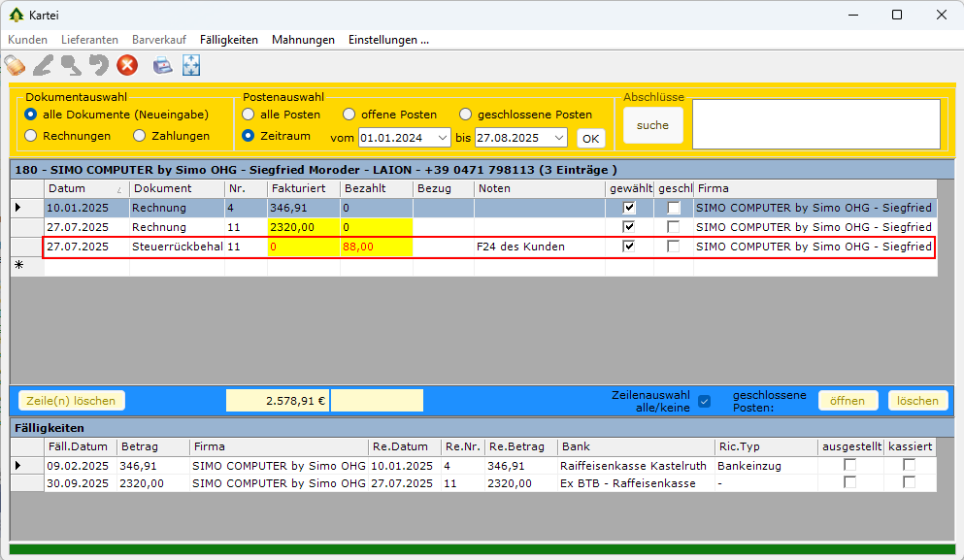Click the greyed-out pencil edit icon

point(43,66)
